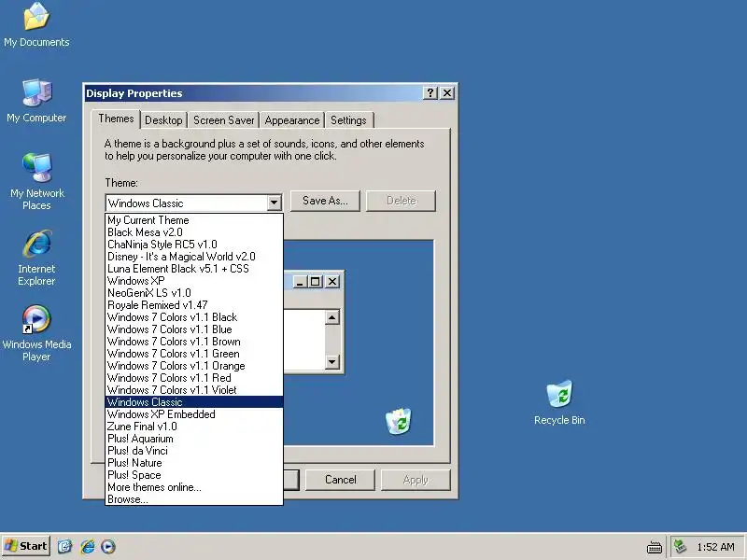Screen dimensions: 747x560
Task: Select highlighted Windows Classic list entry
Action: 194,402
